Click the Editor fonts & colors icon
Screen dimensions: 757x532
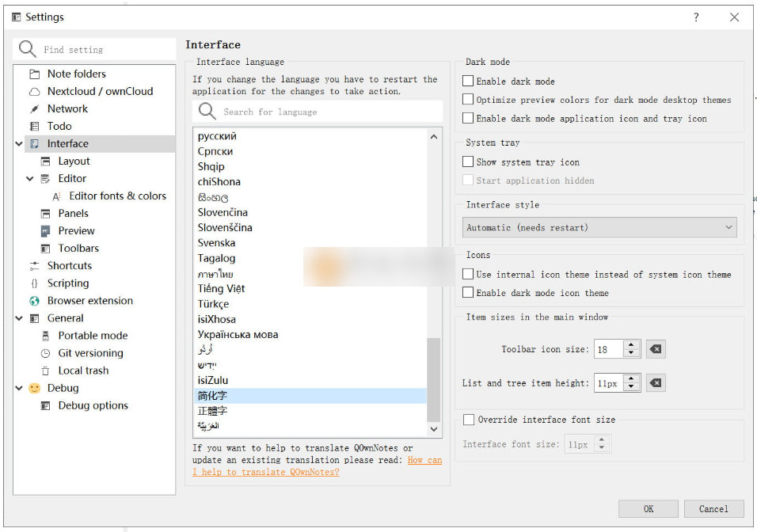tap(56, 196)
